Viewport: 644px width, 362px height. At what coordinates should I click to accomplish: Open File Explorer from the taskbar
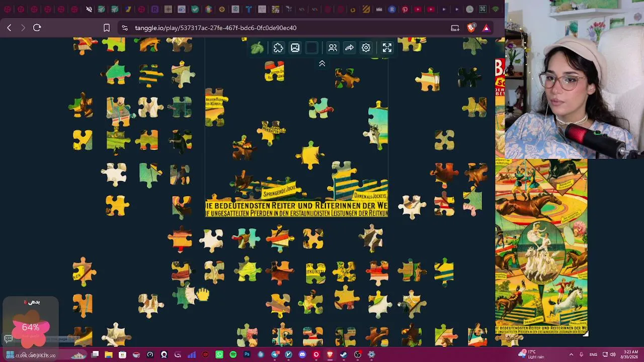(x=108, y=354)
